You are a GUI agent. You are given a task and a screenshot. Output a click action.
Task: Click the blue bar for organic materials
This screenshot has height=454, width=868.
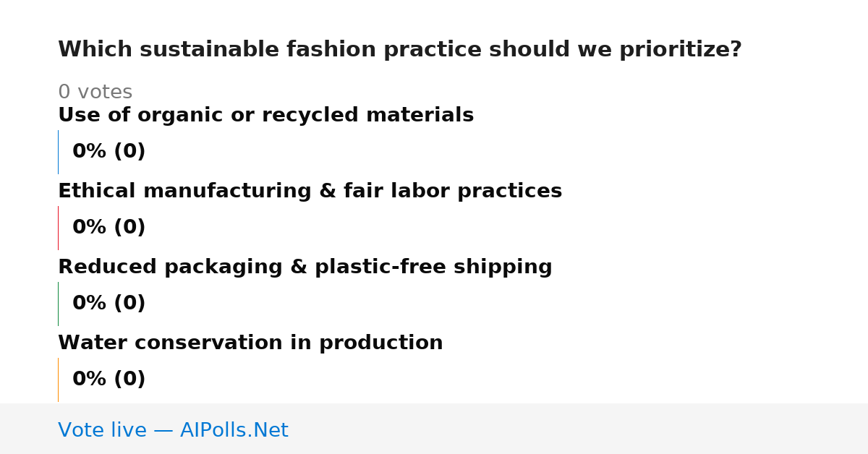coord(58,152)
